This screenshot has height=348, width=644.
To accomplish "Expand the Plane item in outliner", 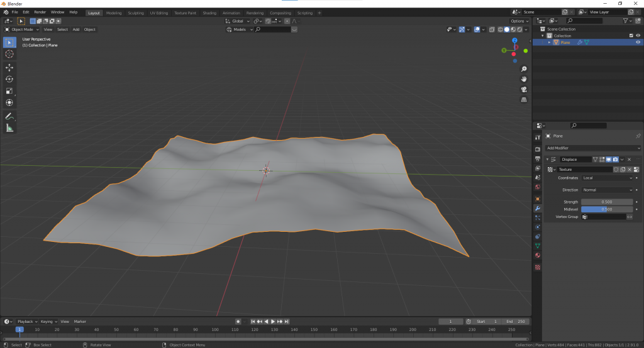I will point(549,42).
